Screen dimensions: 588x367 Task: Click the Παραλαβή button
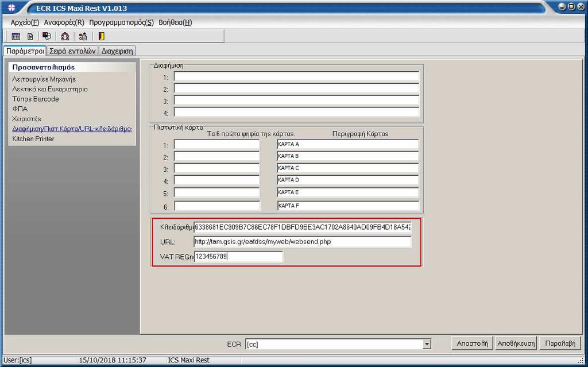coord(560,343)
